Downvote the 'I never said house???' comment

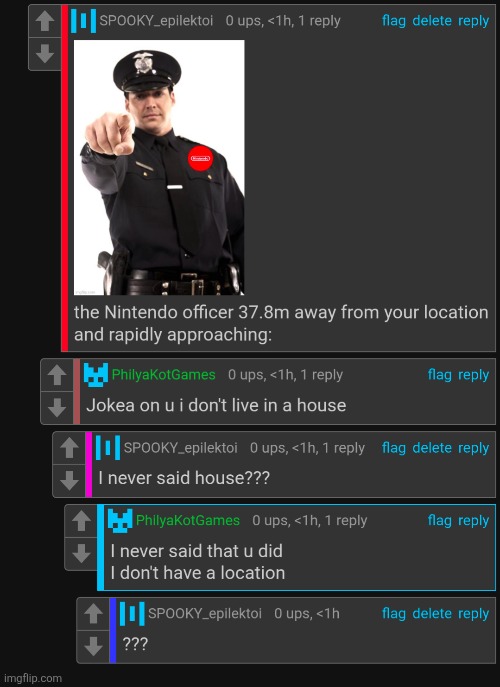pos(69,481)
